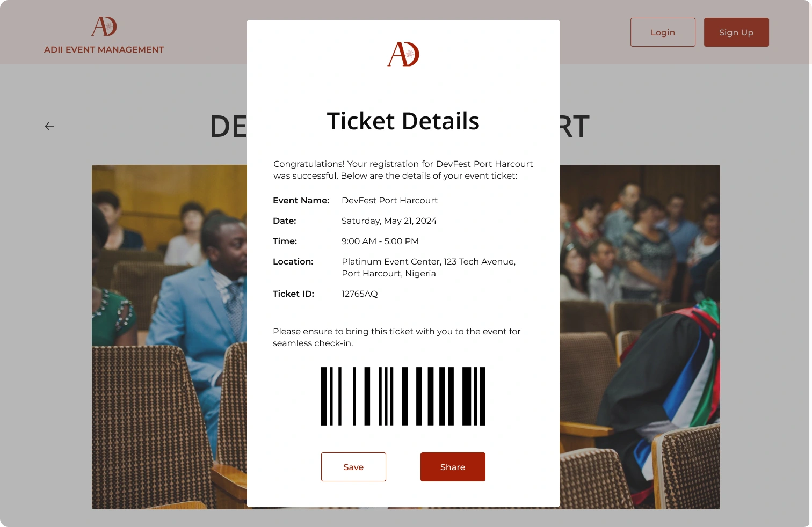Click the date Saturday, May 21, 2024

[x=389, y=221]
